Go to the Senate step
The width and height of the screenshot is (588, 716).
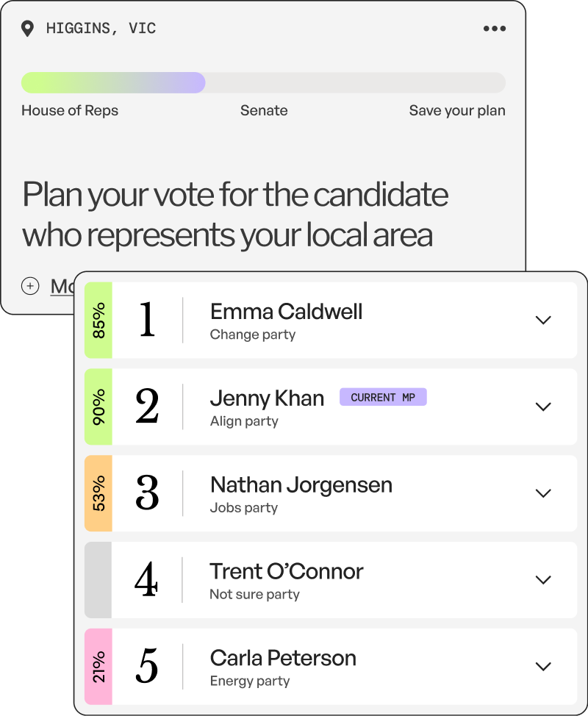pos(264,110)
